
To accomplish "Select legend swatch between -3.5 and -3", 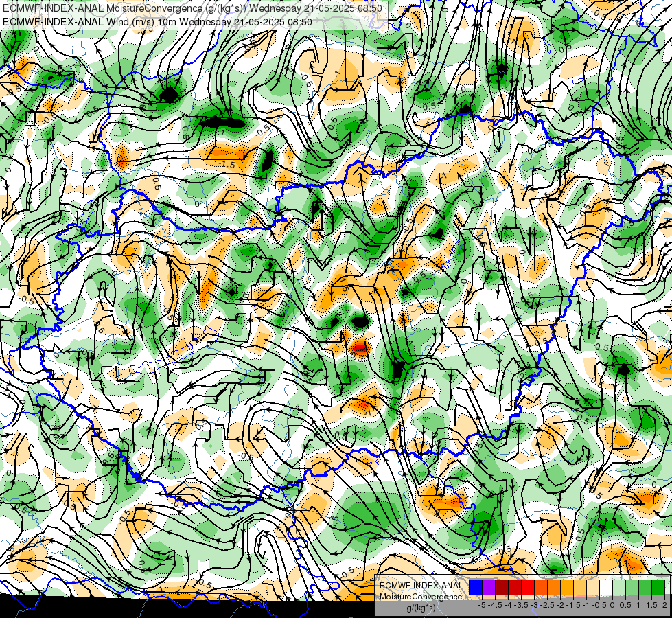I will point(528,588).
